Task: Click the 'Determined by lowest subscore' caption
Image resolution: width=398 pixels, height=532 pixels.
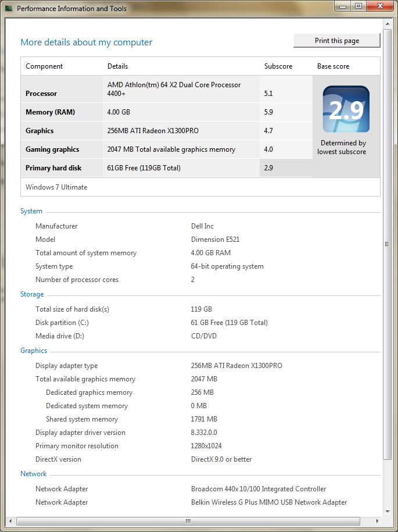Action: [x=342, y=147]
